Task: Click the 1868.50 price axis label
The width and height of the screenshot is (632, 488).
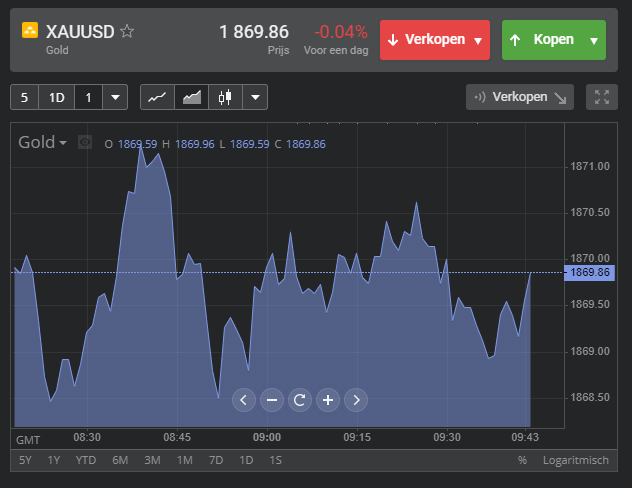Action: (590, 398)
